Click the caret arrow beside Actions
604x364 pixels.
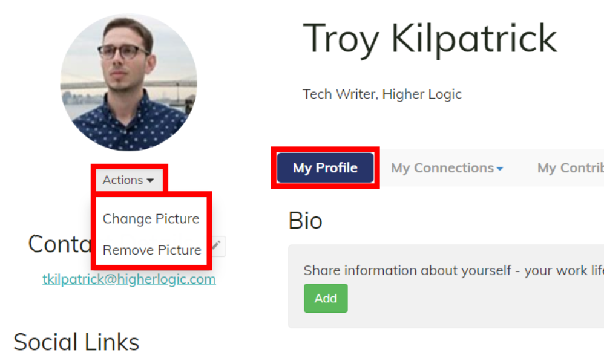tap(150, 180)
